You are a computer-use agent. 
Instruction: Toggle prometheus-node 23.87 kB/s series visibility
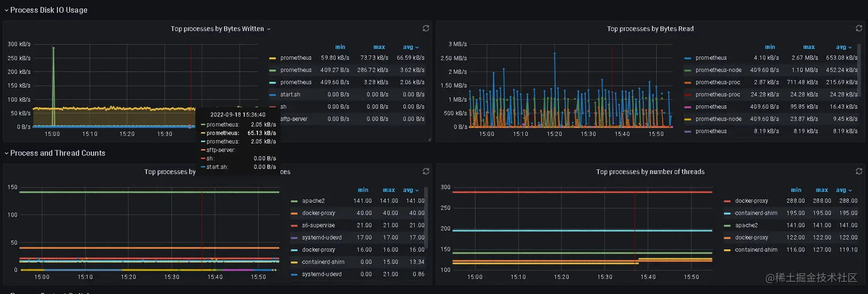pos(718,119)
